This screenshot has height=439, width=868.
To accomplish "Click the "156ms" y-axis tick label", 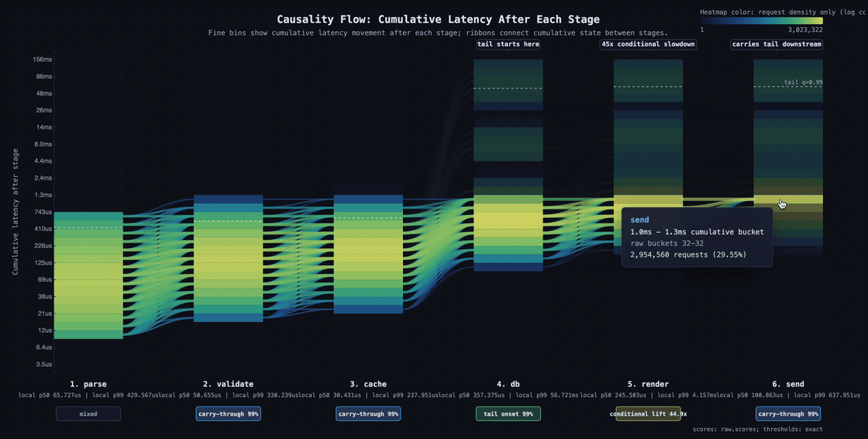I will (x=42, y=59).
